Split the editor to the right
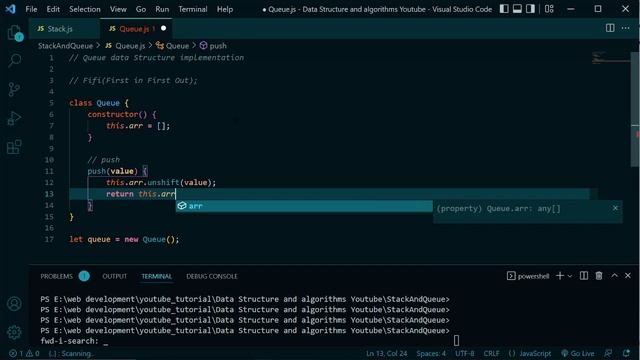This screenshot has height=360, width=640. pyautogui.click(x=610, y=28)
